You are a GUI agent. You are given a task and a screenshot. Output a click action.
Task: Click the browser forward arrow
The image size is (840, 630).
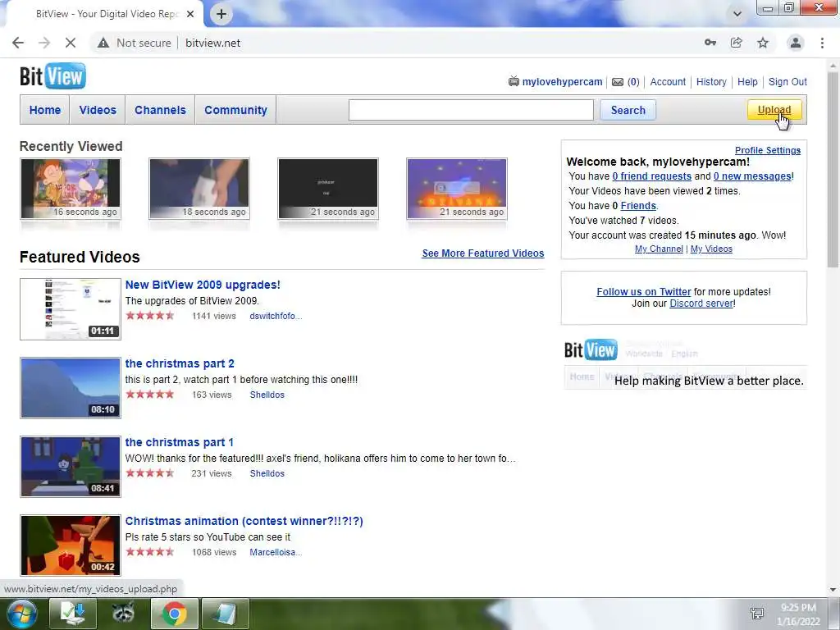(44, 43)
